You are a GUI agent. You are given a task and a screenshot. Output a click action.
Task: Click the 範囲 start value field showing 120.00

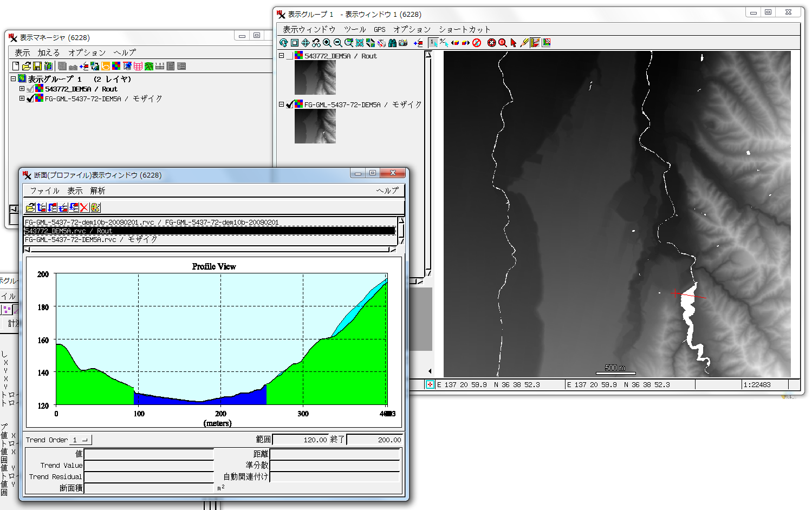tap(301, 440)
